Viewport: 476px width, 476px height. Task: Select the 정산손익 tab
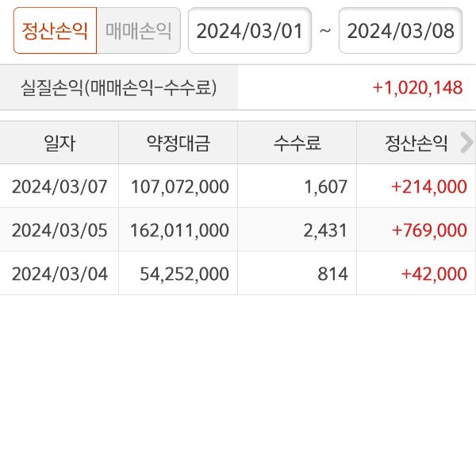click(56, 31)
